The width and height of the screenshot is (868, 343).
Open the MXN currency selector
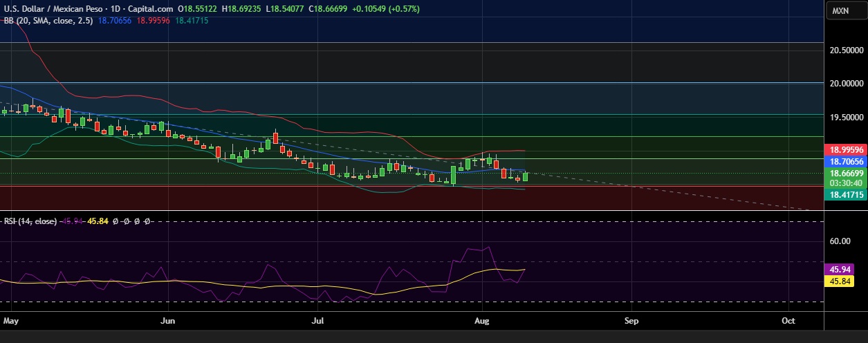(x=840, y=11)
